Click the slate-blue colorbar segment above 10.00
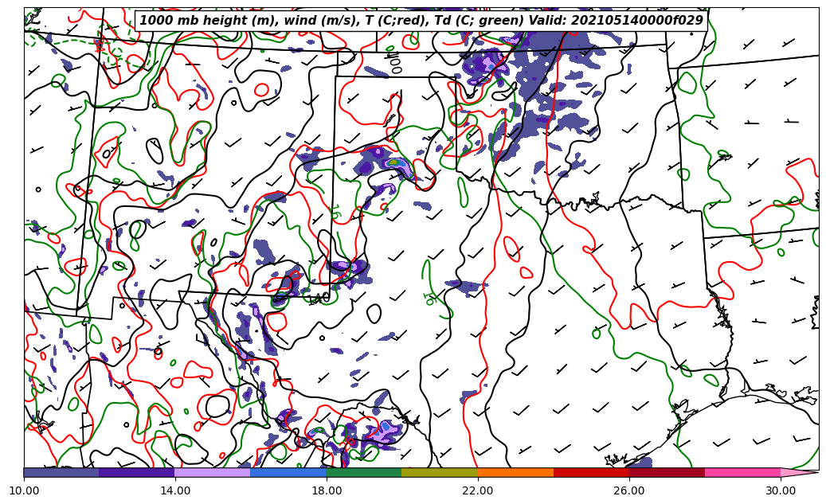Image resolution: width=826 pixels, height=504 pixels. coord(61,472)
